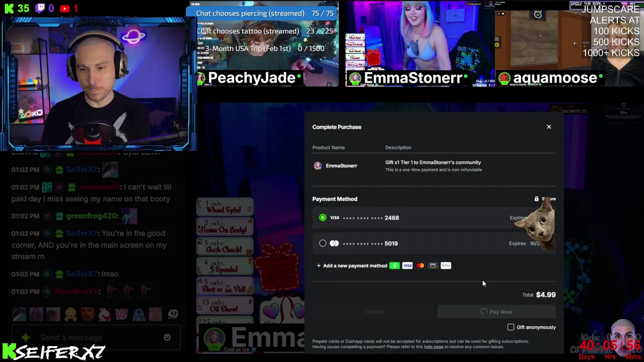
Task: Choose the Cash App payment icon
Action: point(394,265)
